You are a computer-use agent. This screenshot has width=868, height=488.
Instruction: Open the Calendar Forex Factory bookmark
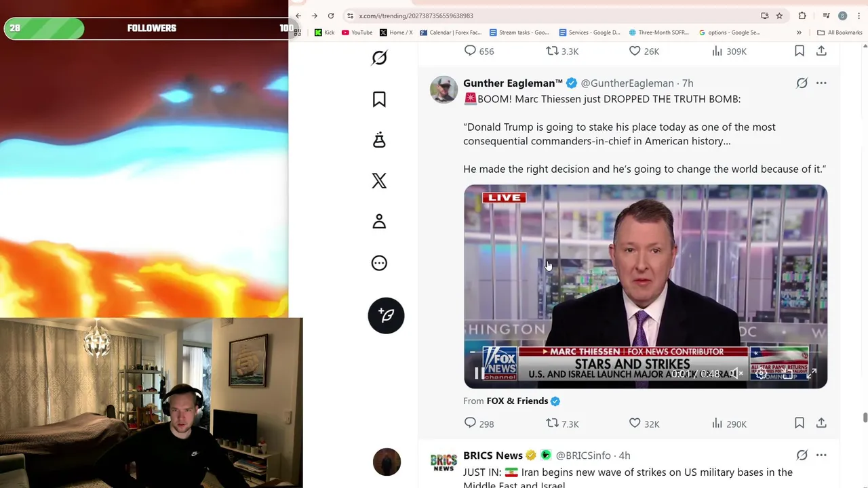[451, 33]
